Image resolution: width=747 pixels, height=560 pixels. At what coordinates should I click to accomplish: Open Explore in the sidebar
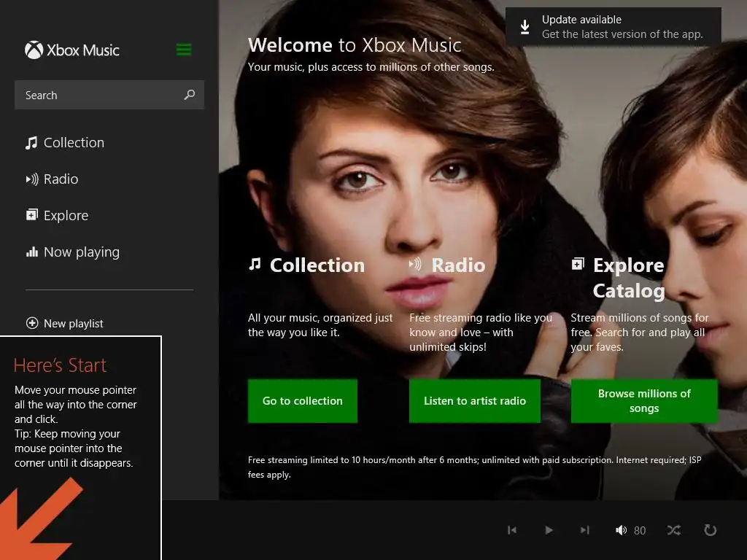pos(57,215)
